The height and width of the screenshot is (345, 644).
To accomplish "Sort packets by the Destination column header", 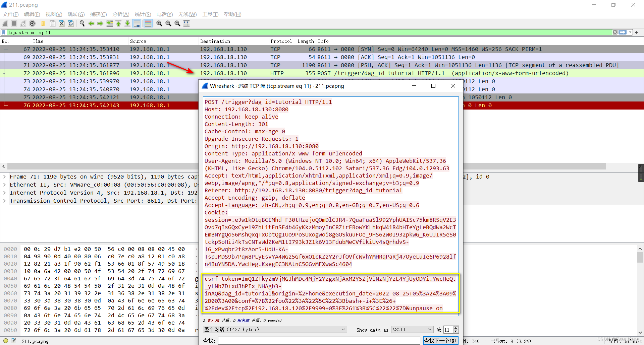I will [234, 41].
